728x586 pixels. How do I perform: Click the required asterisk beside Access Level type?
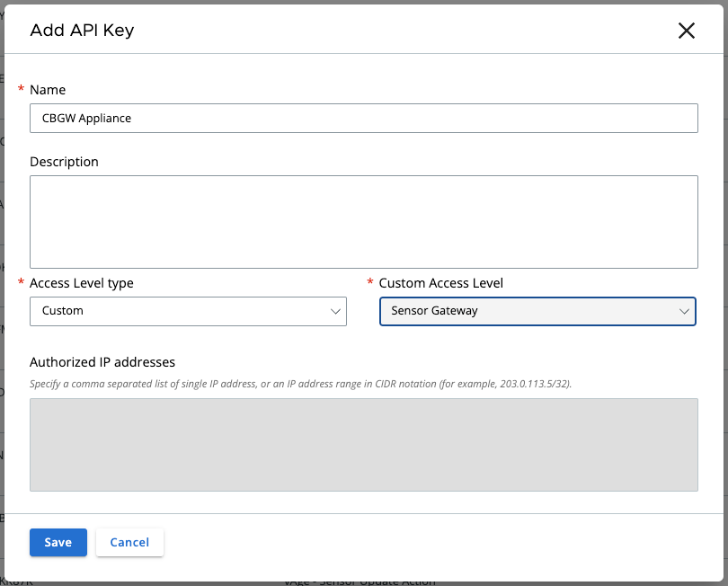[x=21, y=283]
